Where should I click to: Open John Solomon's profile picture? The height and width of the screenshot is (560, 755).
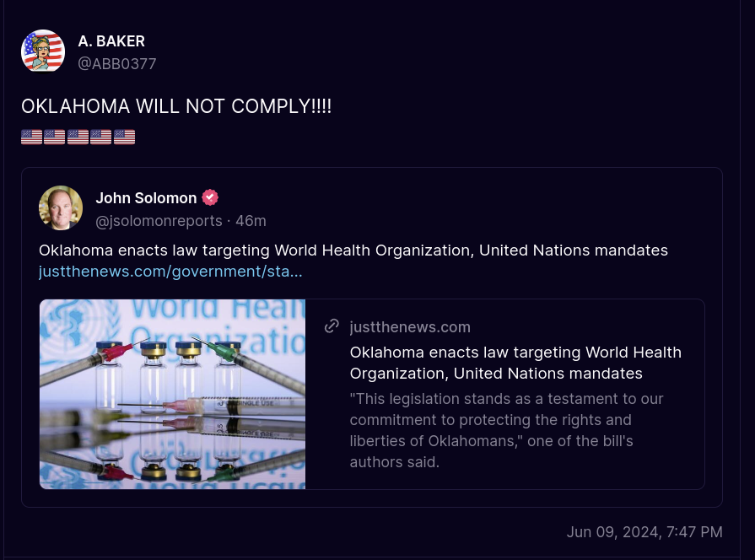tap(61, 207)
